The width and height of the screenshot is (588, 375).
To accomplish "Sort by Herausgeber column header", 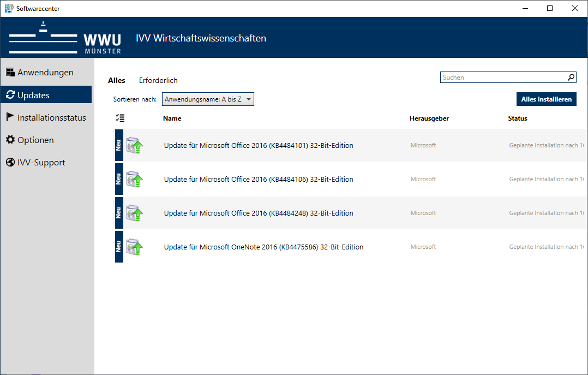I will point(429,118).
